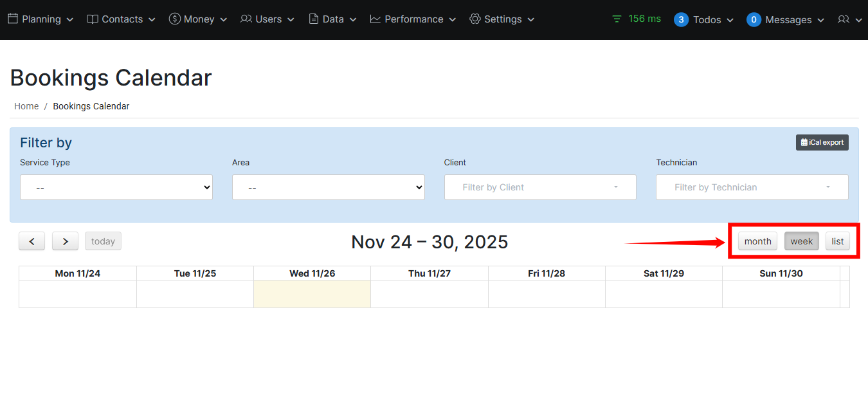This screenshot has height=404, width=868.
Task: Click the Planning calendar icon
Action: coord(14,19)
